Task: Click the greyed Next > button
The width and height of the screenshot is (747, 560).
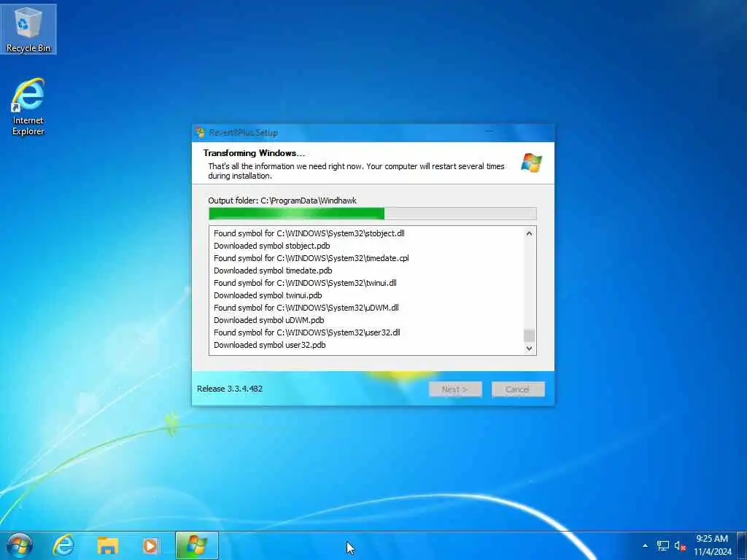Action: point(455,389)
